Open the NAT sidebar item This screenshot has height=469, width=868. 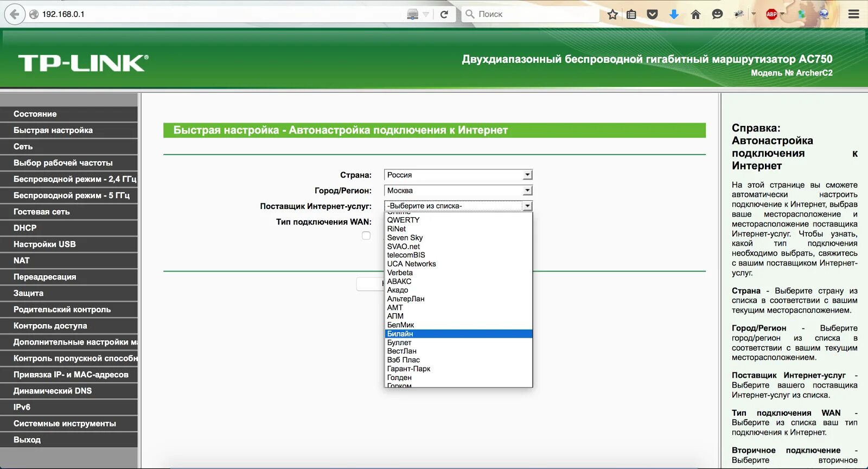pos(69,261)
